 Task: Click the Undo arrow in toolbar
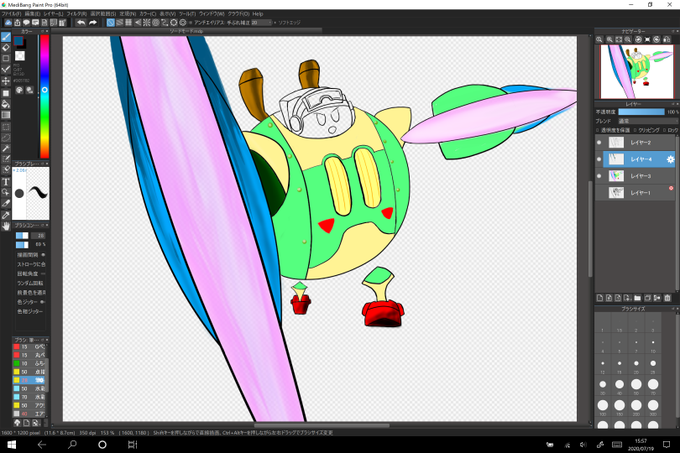coord(81,23)
